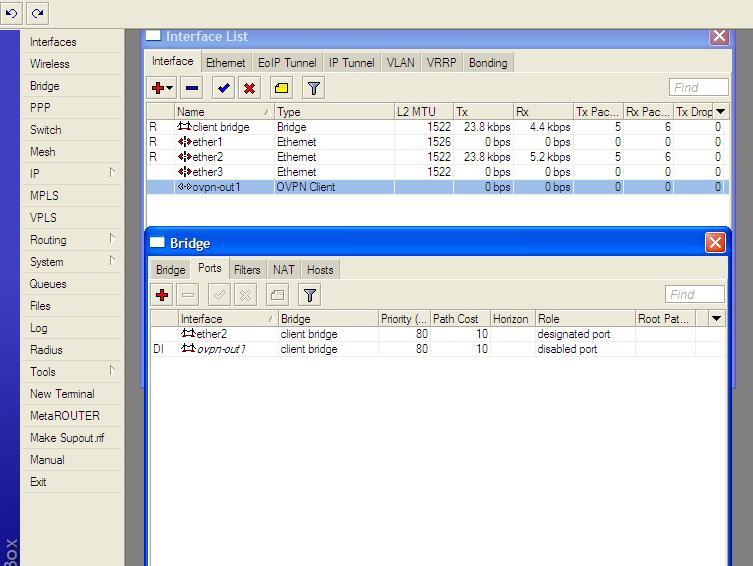Click the yellow Comment icon in Interface List

(x=281, y=88)
